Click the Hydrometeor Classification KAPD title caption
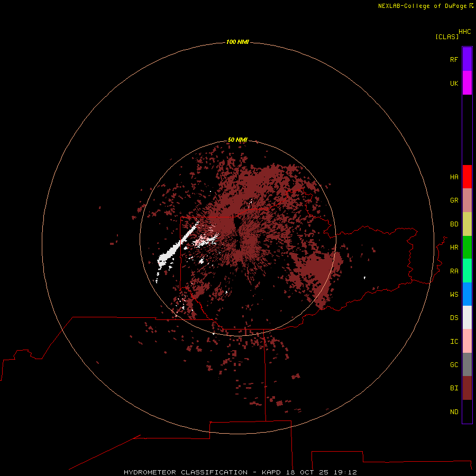Image resolution: width=476 pixels, height=476 pixels. tap(240, 472)
